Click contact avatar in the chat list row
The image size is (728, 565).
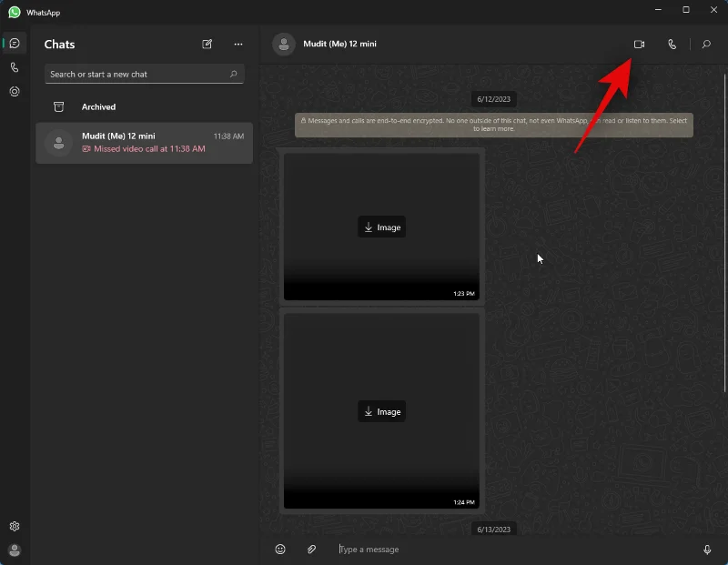pos(58,143)
